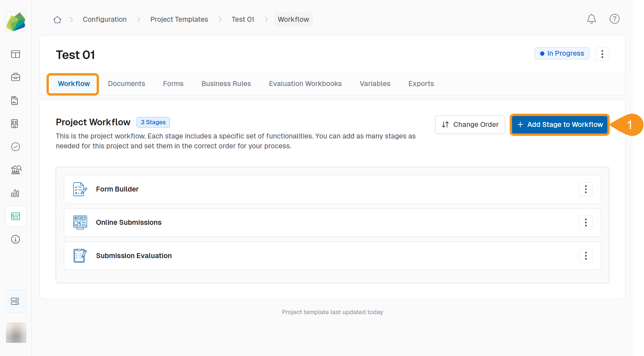Click the Change Order button
Screen dimensions: 644x356
[x=470, y=125]
